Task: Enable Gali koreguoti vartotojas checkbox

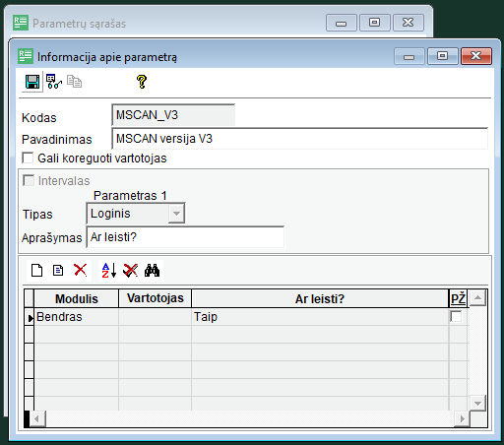Action: (28, 158)
